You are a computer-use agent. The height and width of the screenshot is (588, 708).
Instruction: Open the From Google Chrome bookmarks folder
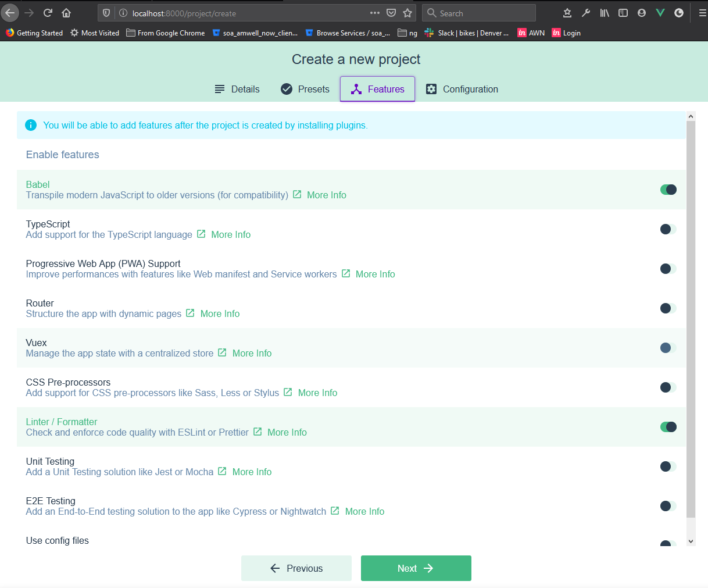[166, 33]
